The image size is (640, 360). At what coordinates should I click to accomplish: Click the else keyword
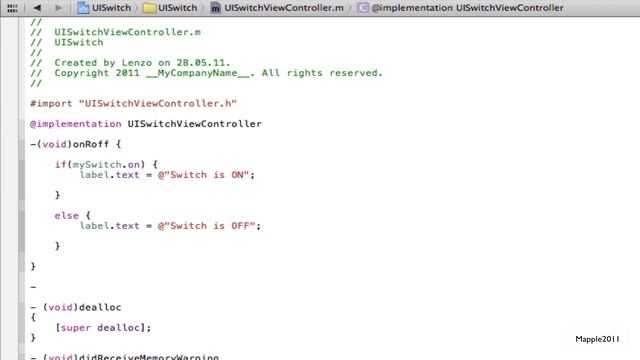(x=67, y=216)
